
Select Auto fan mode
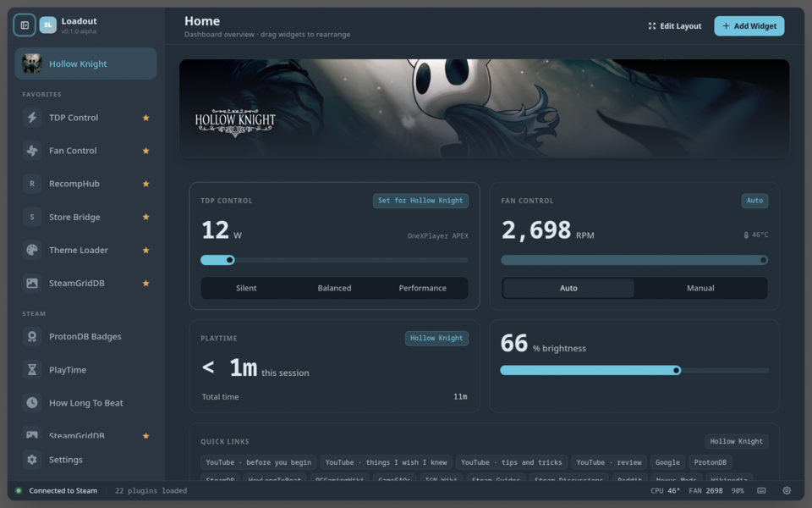tap(568, 288)
